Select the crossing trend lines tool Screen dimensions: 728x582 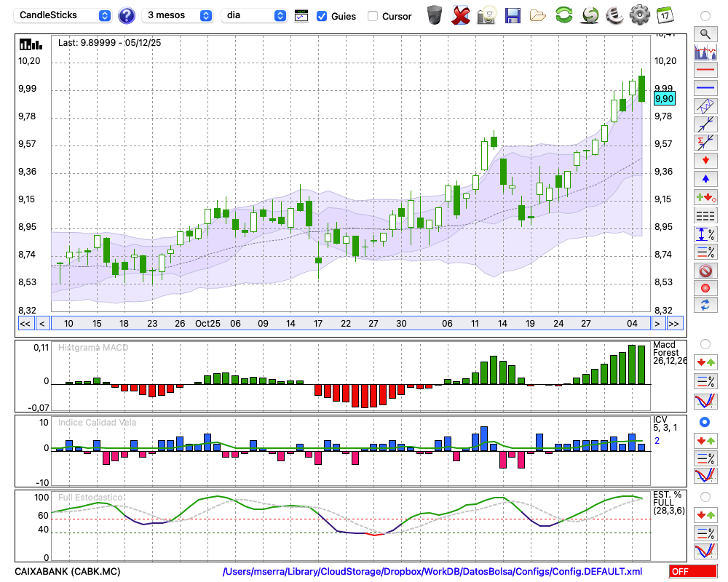[705, 124]
